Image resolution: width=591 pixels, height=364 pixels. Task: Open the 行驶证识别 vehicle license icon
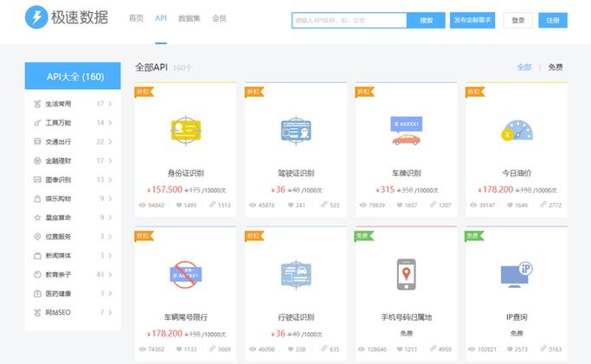(296, 274)
